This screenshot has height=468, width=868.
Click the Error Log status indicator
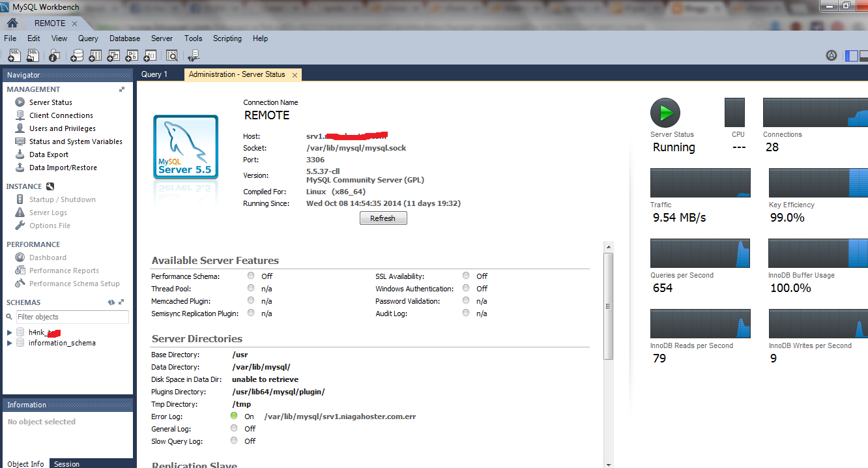233,416
